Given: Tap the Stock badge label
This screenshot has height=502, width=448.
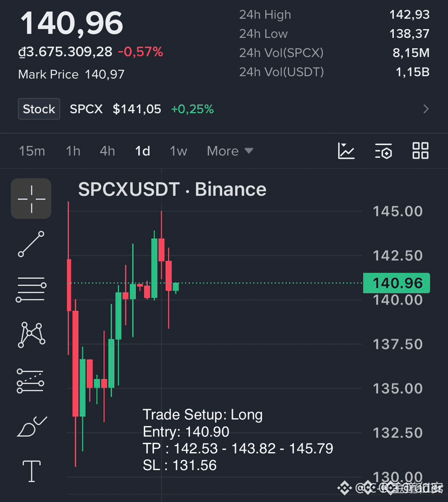Looking at the screenshot, I should [x=39, y=109].
